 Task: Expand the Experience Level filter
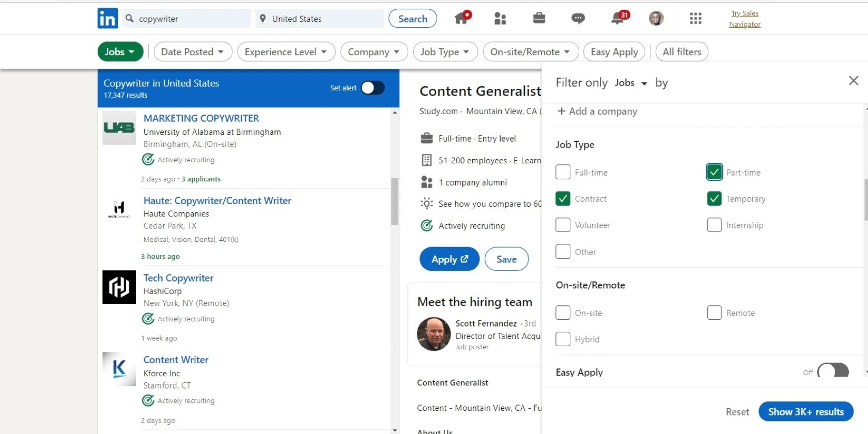coord(286,52)
